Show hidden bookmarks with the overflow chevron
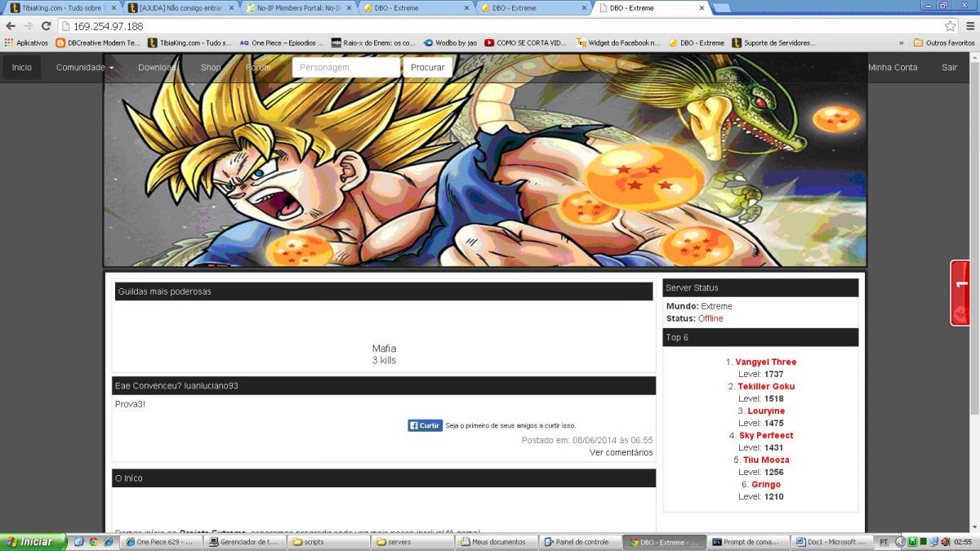Image resolution: width=980 pixels, height=551 pixels. point(902,42)
